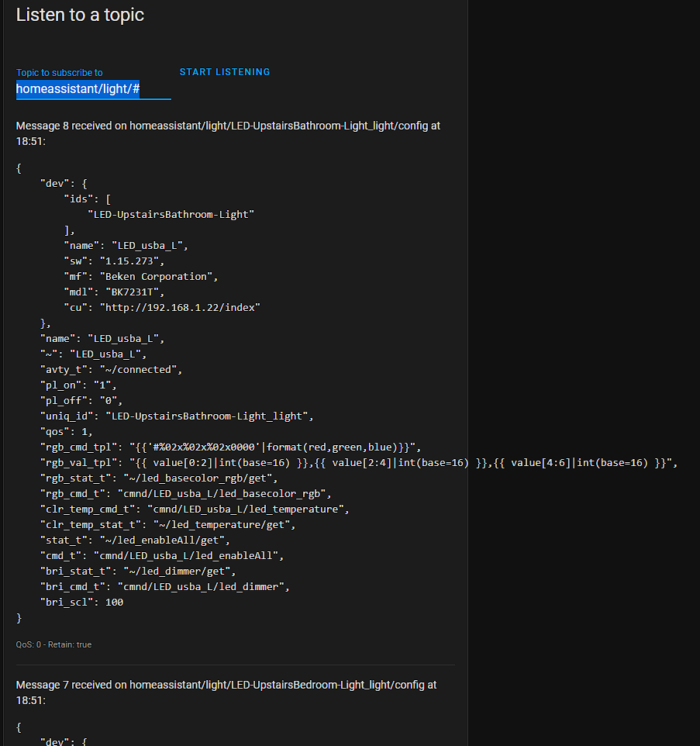This screenshot has height=746, width=700.
Task: Click the bri_cmd_t led_dimmer line
Action: point(165,586)
